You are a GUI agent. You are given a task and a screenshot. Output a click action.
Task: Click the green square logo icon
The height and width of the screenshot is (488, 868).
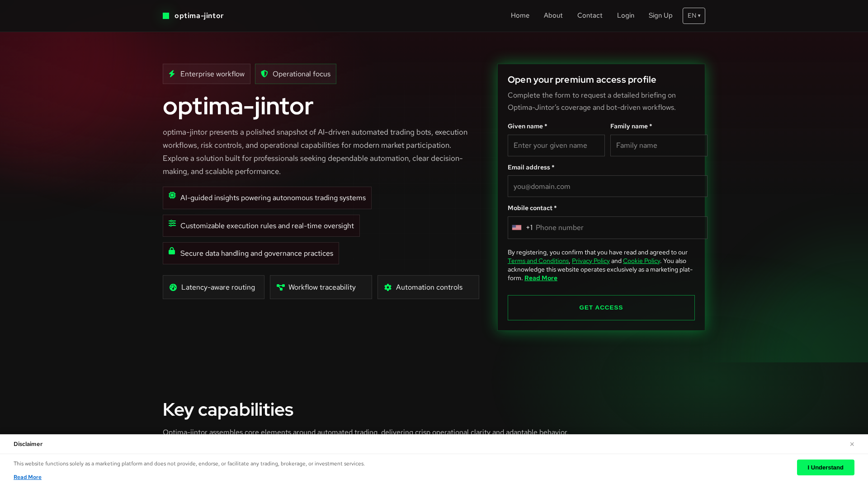tap(166, 16)
